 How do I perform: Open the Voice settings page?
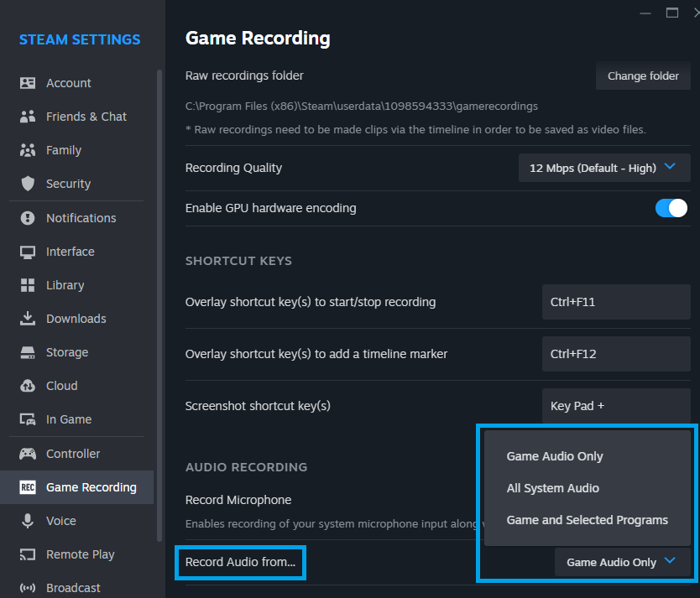[76, 521]
